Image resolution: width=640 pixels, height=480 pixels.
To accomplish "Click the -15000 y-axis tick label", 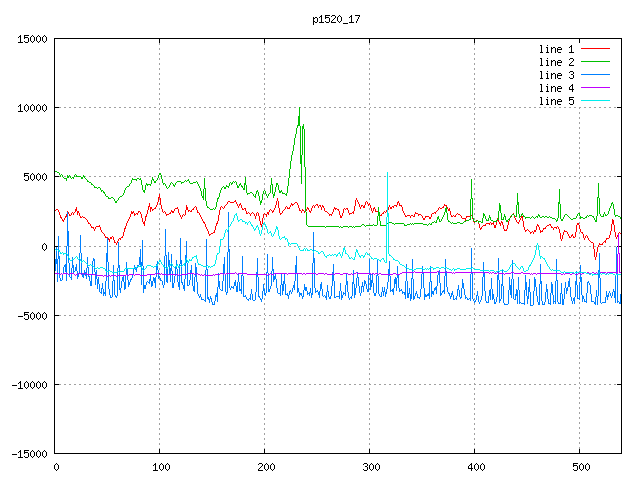I will point(27,454).
